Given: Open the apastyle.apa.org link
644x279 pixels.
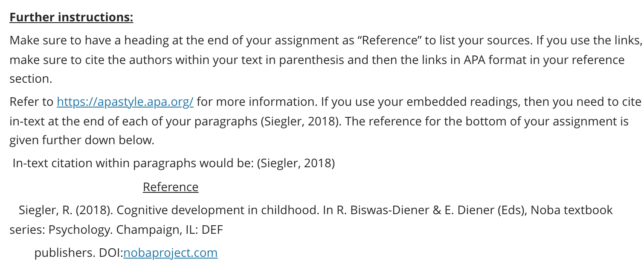Looking at the screenshot, I should coord(125,102).
